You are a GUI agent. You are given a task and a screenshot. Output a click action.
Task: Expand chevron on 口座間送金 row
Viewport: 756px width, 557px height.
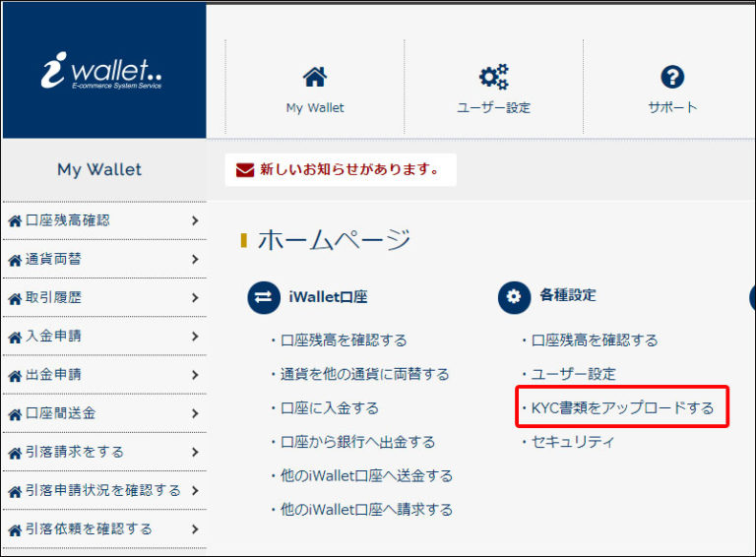tap(195, 413)
